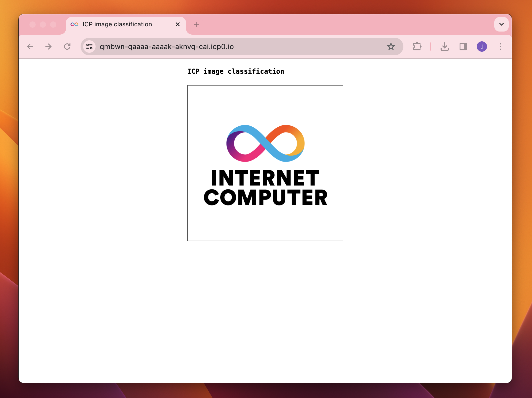Click the green maximize window button

[x=53, y=24]
